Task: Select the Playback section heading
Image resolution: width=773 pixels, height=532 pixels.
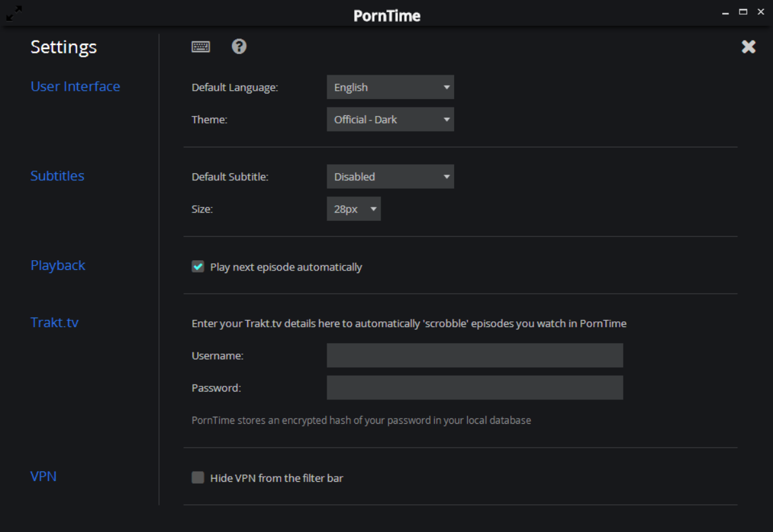Action: coord(58,265)
